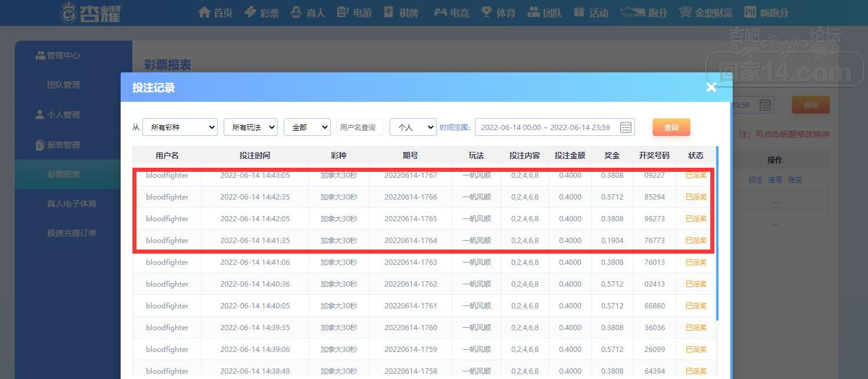The height and width of the screenshot is (379, 868).
Task: Open 极速充提订单 sidebar item
Action: point(72,233)
